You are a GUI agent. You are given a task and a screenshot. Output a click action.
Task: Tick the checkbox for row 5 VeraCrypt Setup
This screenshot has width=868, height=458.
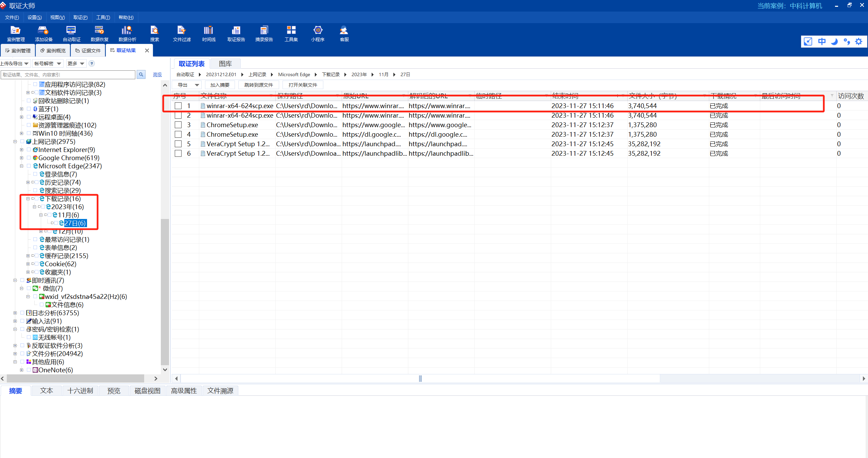tap(178, 144)
